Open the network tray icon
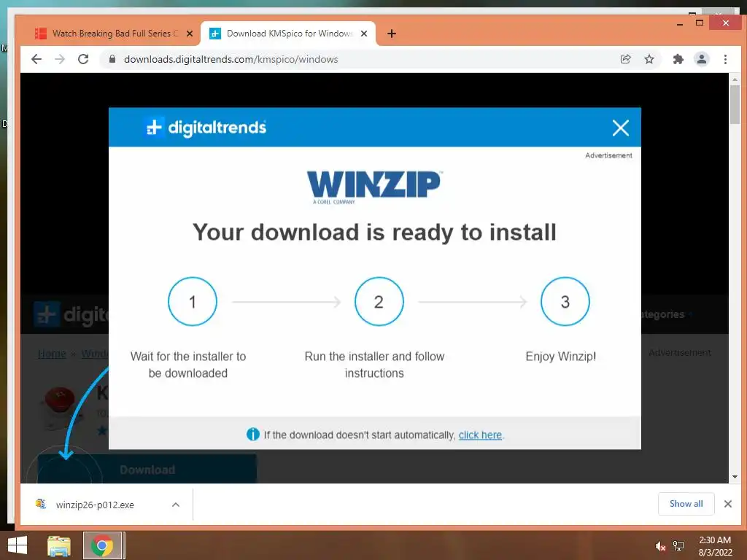This screenshot has height=560, width=747. [678, 546]
